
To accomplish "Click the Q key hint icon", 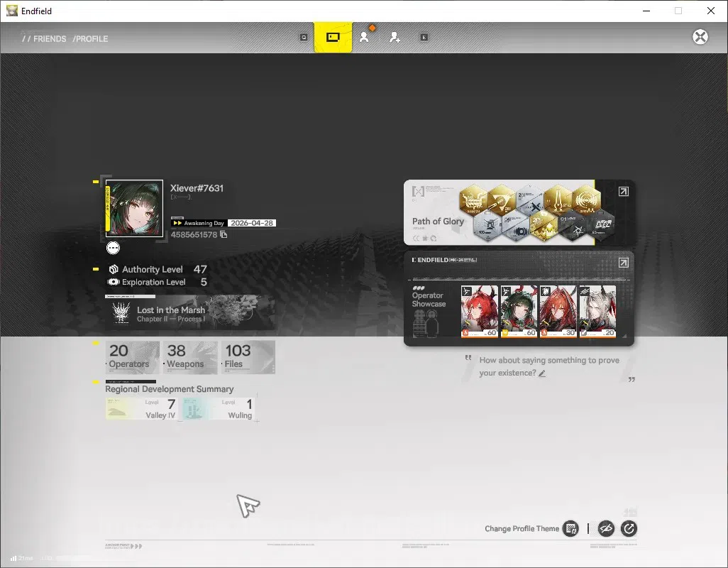I will point(304,37).
